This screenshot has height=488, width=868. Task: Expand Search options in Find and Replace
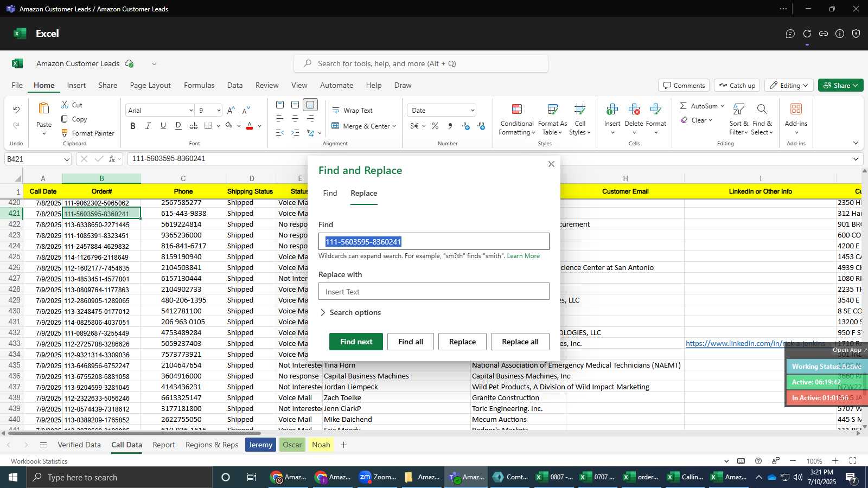[x=350, y=312]
